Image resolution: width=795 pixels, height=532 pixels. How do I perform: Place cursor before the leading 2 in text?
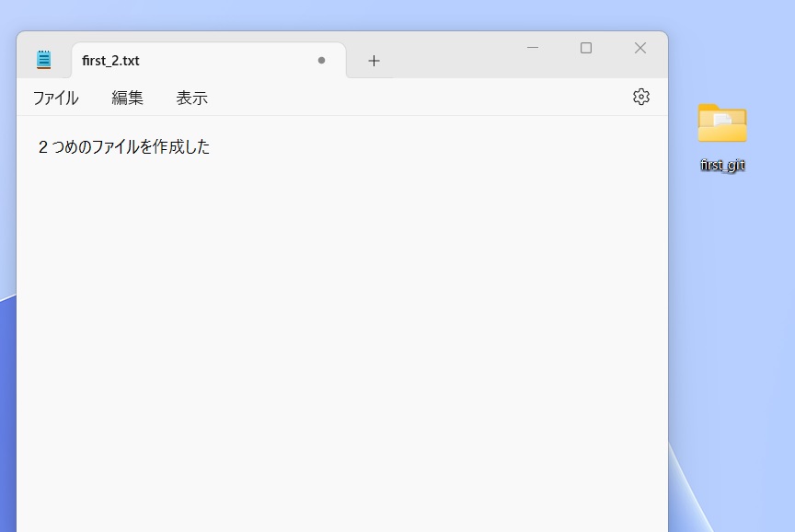[39, 147]
